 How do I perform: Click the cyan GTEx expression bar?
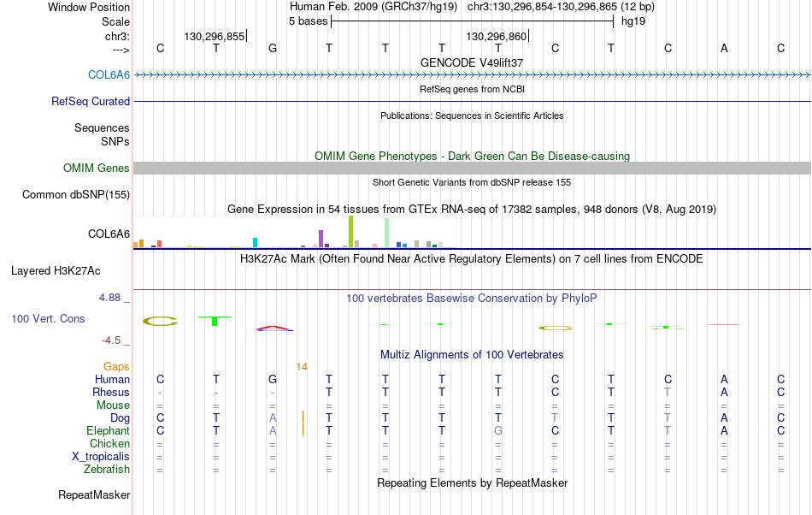tap(255, 242)
